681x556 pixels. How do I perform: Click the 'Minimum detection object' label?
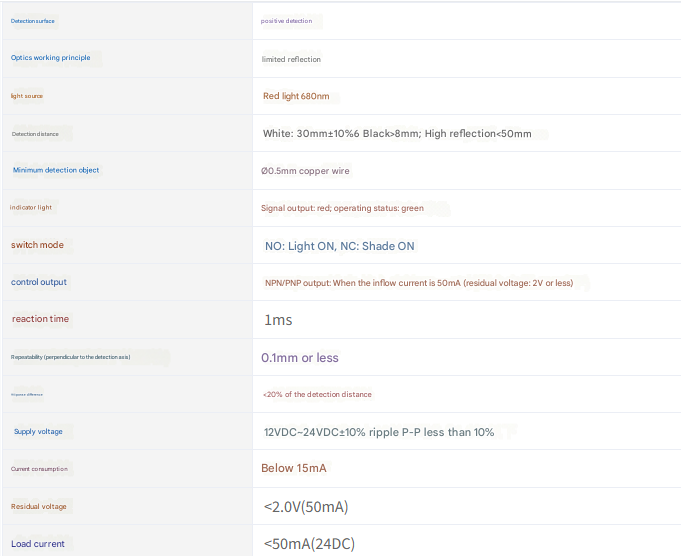[56, 170]
